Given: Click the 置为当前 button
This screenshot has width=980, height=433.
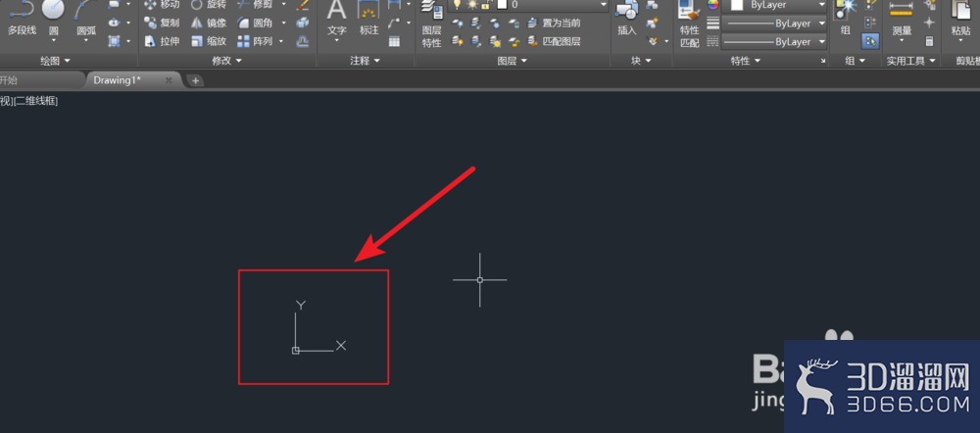Looking at the screenshot, I should 555,24.
